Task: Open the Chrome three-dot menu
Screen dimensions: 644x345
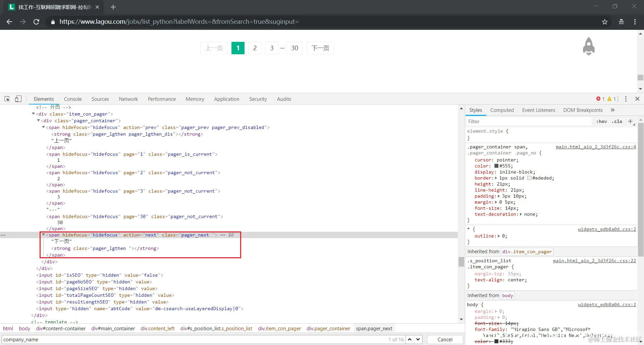Action: pos(635,22)
